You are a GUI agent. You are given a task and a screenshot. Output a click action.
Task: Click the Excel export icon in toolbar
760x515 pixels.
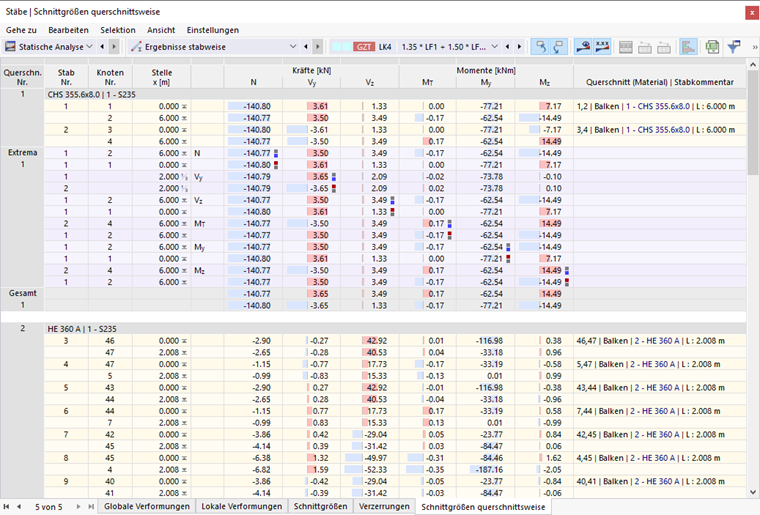click(x=712, y=47)
